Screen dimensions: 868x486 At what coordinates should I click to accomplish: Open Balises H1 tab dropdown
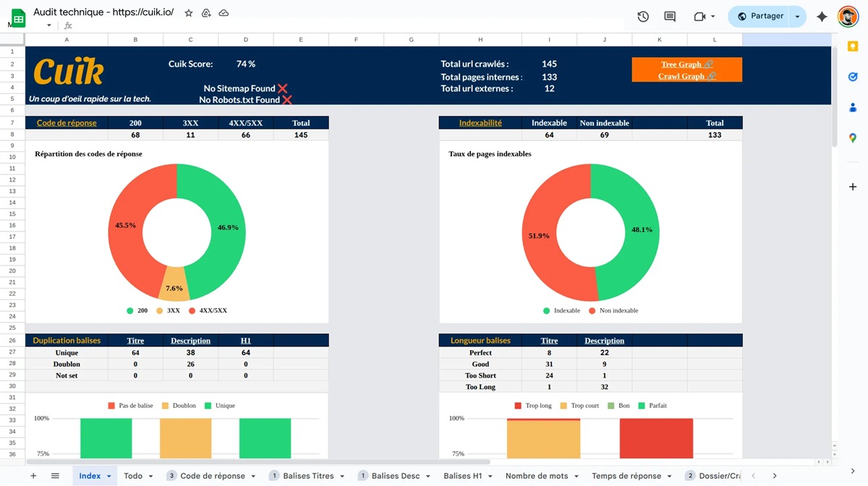[x=490, y=476]
